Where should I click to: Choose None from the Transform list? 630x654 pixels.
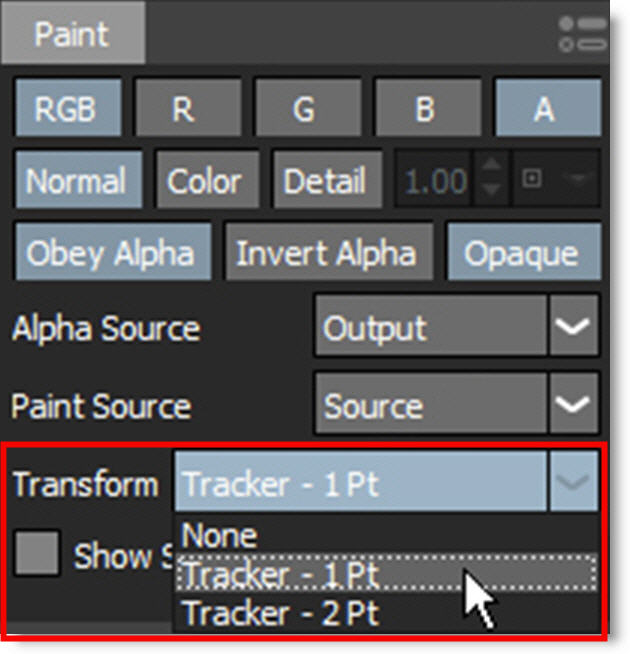(221, 536)
